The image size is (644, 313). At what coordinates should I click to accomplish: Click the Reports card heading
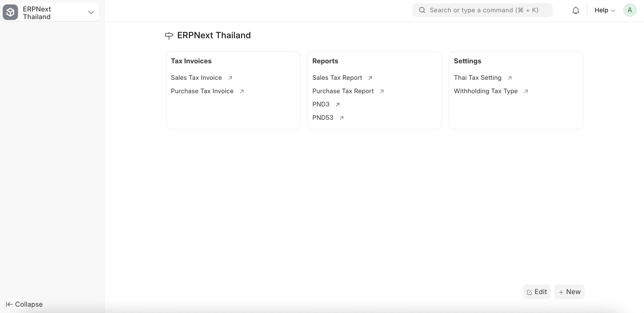pos(325,61)
